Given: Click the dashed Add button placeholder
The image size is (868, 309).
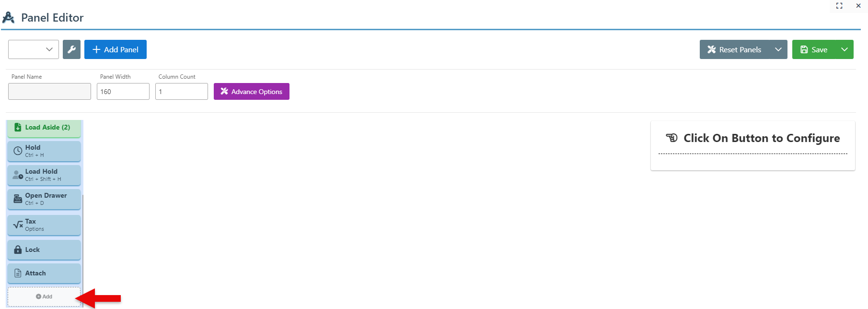Looking at the screenshot, I should coord(44,297).
